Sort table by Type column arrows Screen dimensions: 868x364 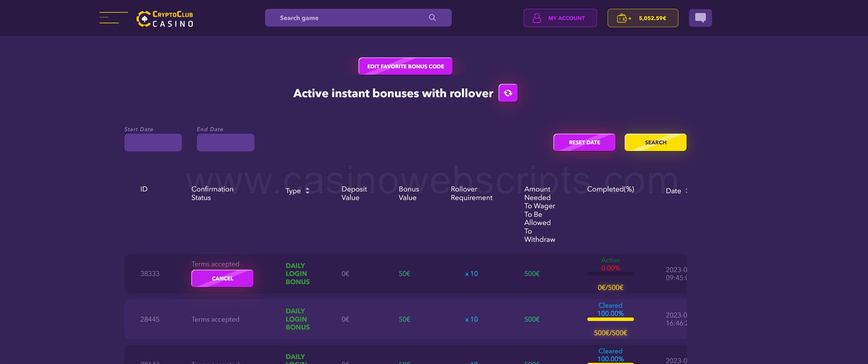(x=307, y=191)
